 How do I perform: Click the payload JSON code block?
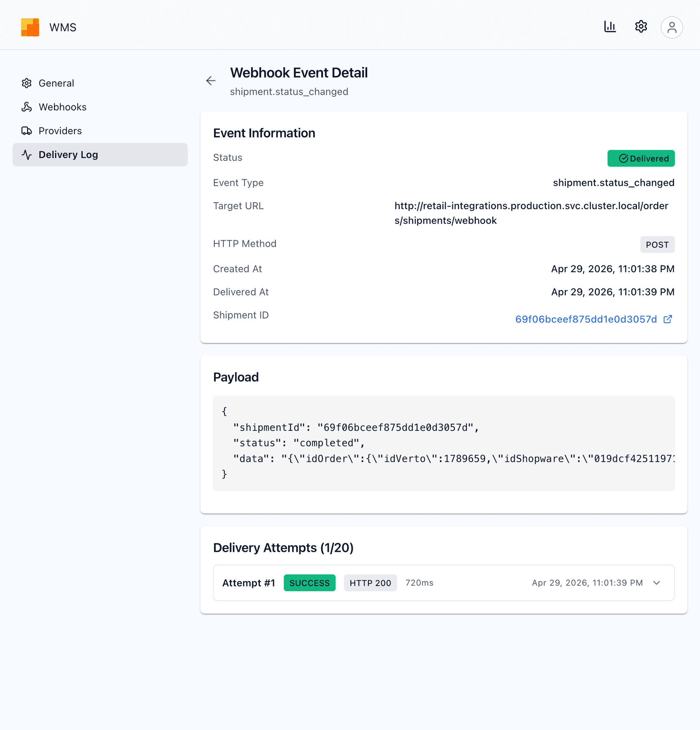pos(443,443)
